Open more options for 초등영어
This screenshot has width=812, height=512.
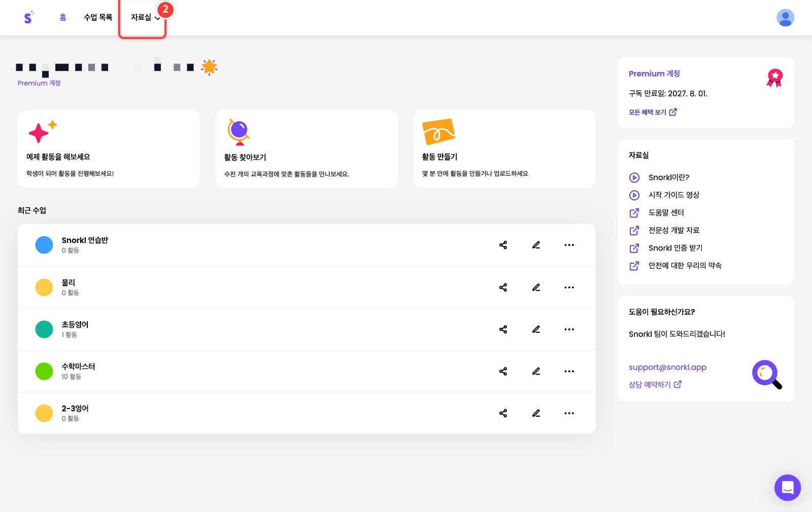(x=569, y=329)
